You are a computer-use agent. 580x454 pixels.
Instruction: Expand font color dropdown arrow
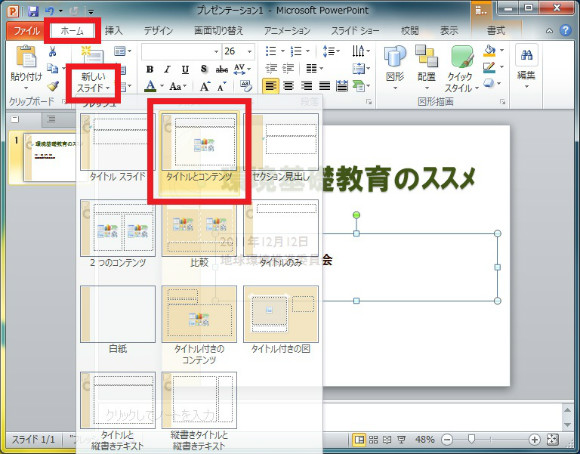click(162, 87)
